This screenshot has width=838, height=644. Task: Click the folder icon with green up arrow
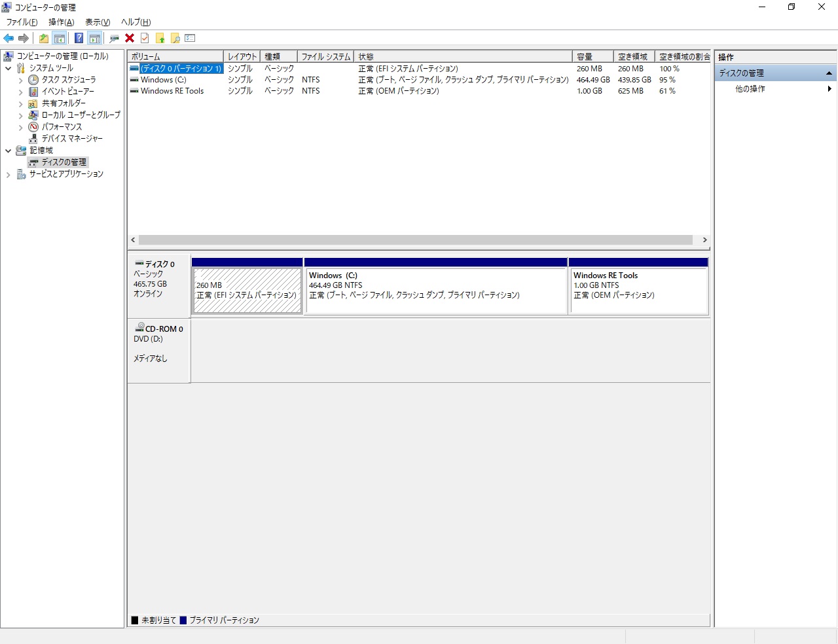coord(160,37)
